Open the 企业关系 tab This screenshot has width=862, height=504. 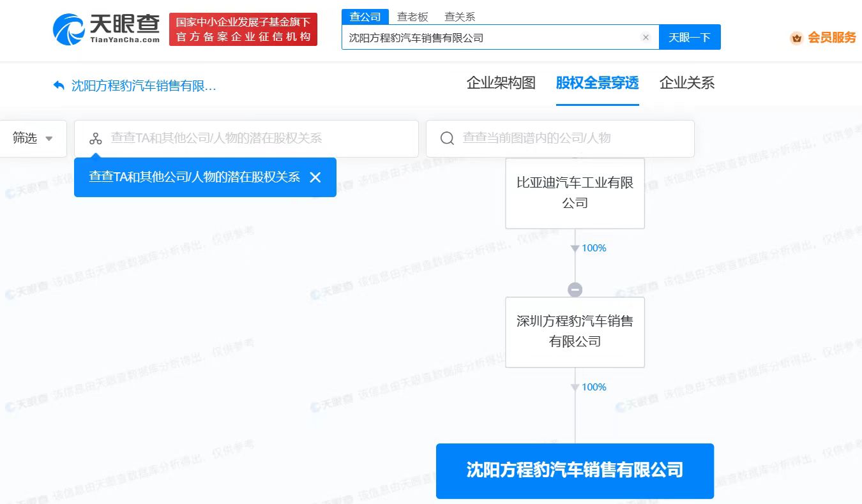(x=687, y=83)
